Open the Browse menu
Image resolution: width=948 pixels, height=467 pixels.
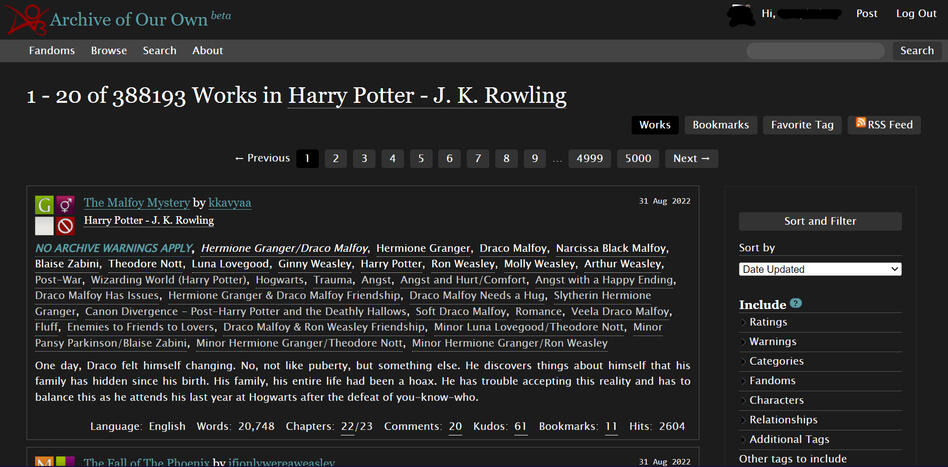click(109, 51)
